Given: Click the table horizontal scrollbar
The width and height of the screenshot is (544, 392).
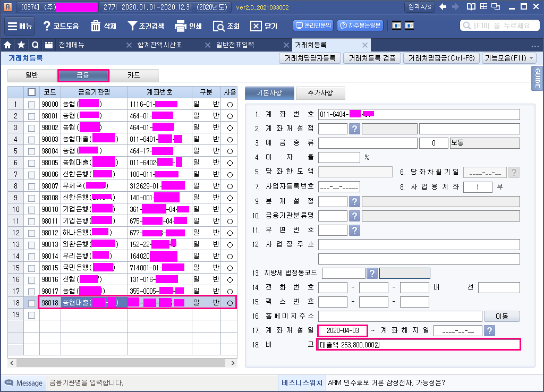Looking at the screenshot, I should pos(121,363).
